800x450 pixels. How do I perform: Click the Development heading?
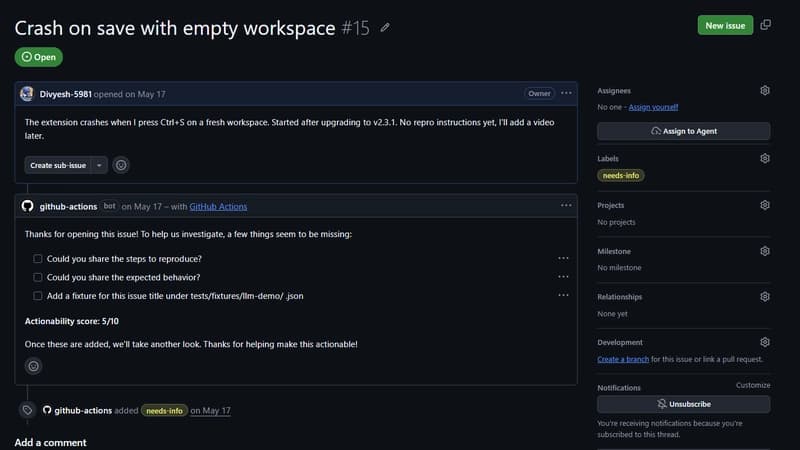(620, 342)
